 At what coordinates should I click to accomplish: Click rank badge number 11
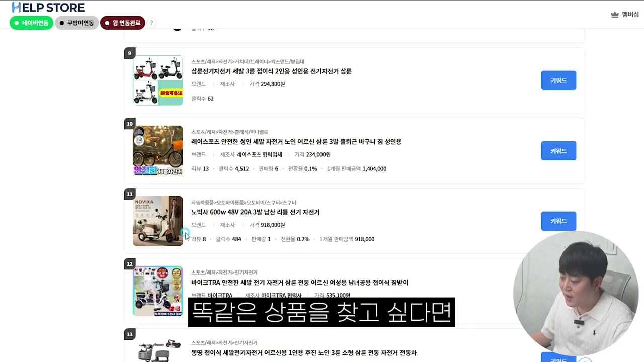(130, 194)
